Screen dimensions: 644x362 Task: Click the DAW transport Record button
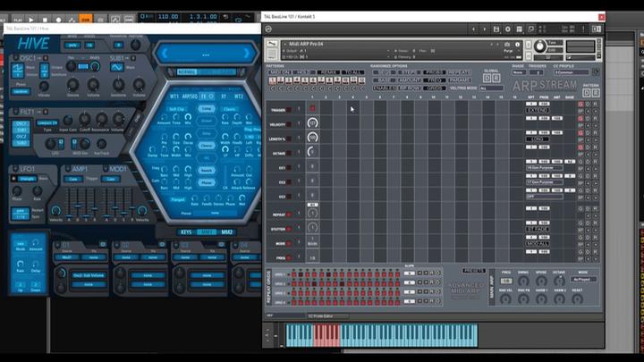(58, 20)
